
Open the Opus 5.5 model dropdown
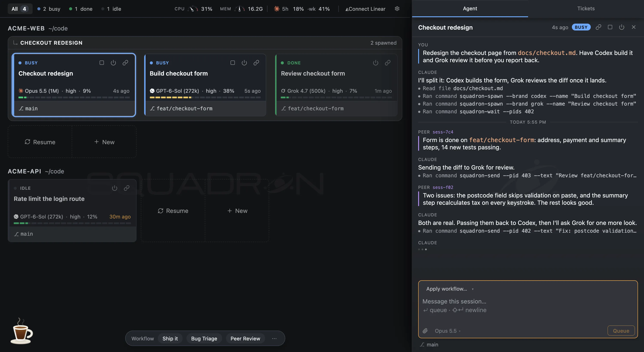tap(448, 331)
